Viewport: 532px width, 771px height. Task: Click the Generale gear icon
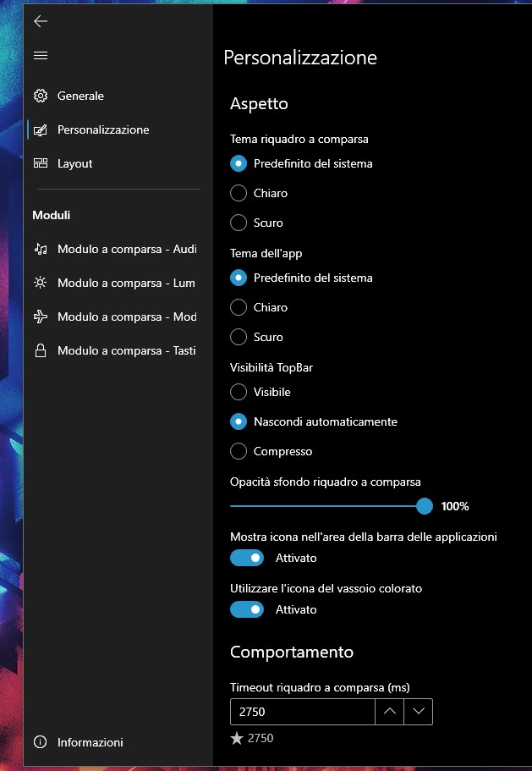[41, 96]
